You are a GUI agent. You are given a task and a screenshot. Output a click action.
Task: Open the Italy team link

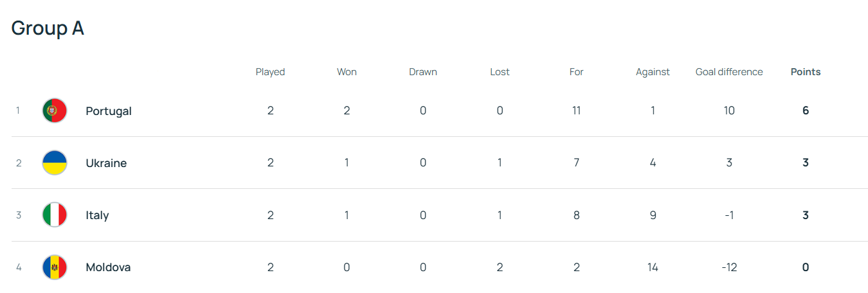click(x=97, y=215)
